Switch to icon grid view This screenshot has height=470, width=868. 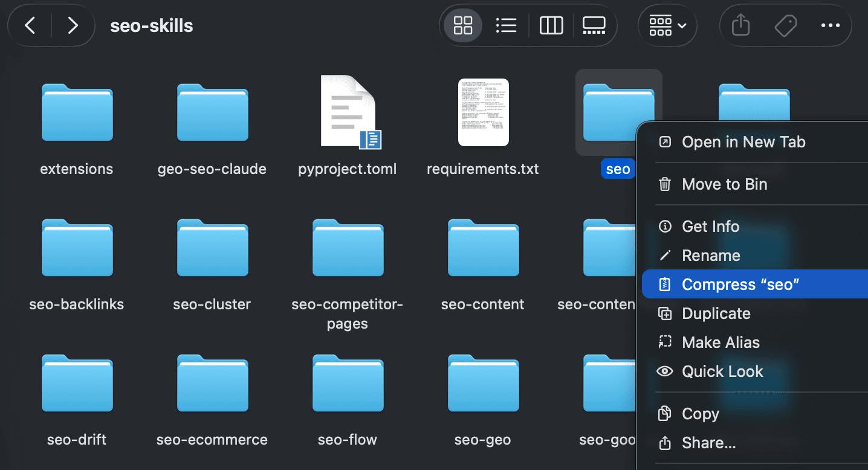[x=463, y=25]
